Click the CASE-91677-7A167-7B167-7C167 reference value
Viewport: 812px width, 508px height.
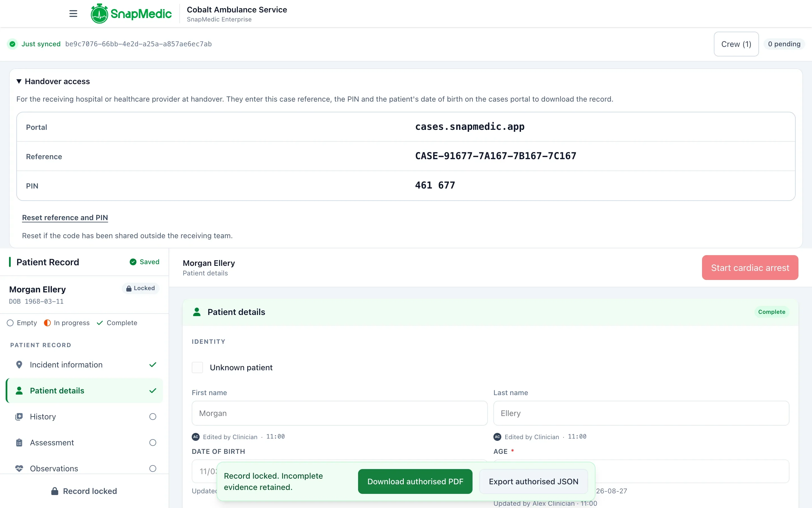point(496,156)
